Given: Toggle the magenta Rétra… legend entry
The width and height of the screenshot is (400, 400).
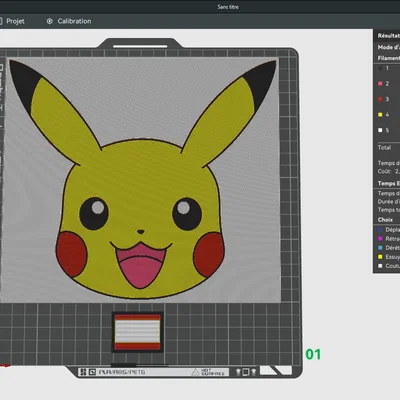Looking at the screenshot, I should (388, 239).
